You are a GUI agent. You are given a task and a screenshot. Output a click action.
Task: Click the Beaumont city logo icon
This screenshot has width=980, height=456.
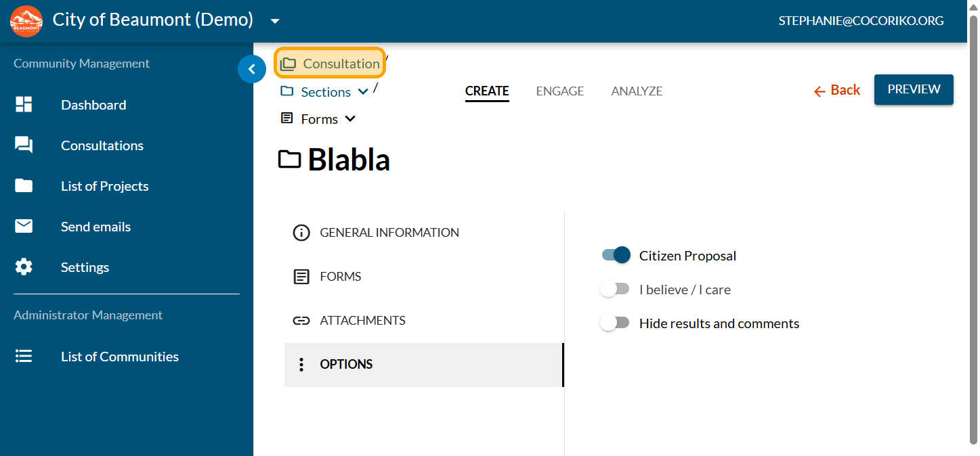click(x=26, y=21)
